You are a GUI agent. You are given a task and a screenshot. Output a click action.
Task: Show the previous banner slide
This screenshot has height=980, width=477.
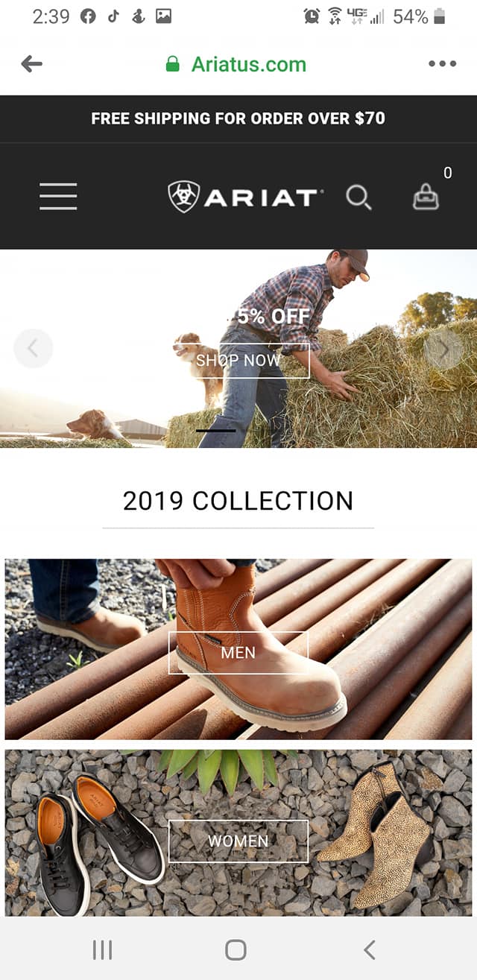click(33, 348)
